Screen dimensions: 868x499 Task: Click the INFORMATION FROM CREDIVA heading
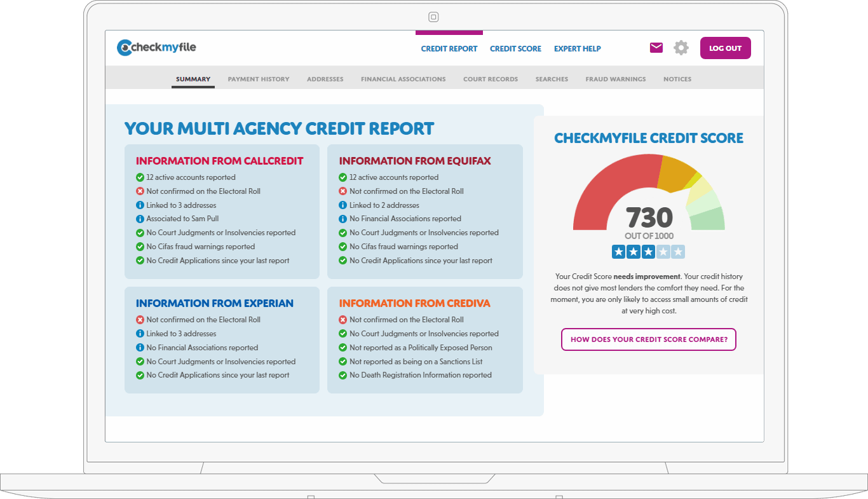415,303
